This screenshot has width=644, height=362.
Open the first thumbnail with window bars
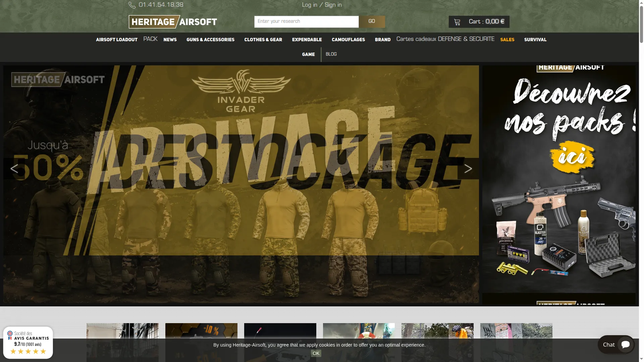(122, 343)
